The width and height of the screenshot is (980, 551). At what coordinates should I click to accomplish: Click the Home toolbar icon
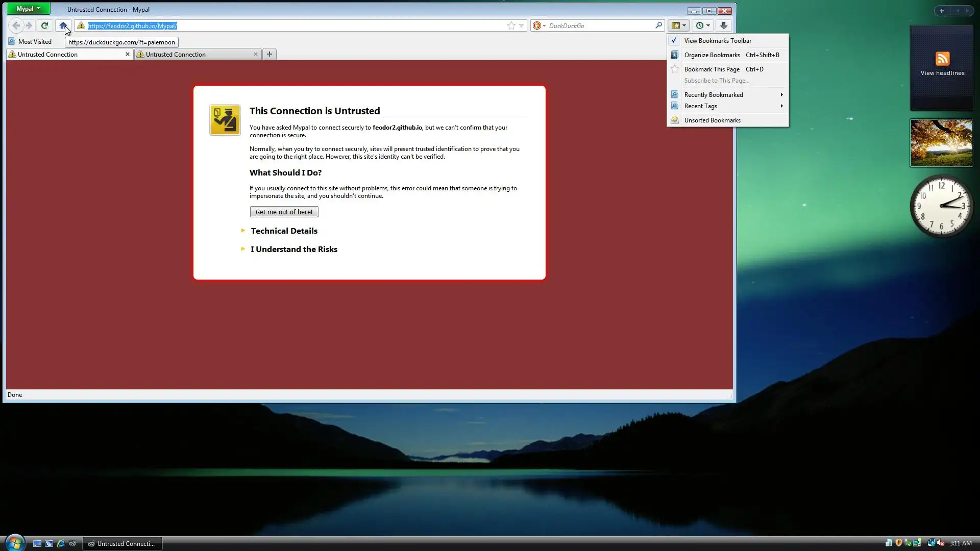(63, 26)
